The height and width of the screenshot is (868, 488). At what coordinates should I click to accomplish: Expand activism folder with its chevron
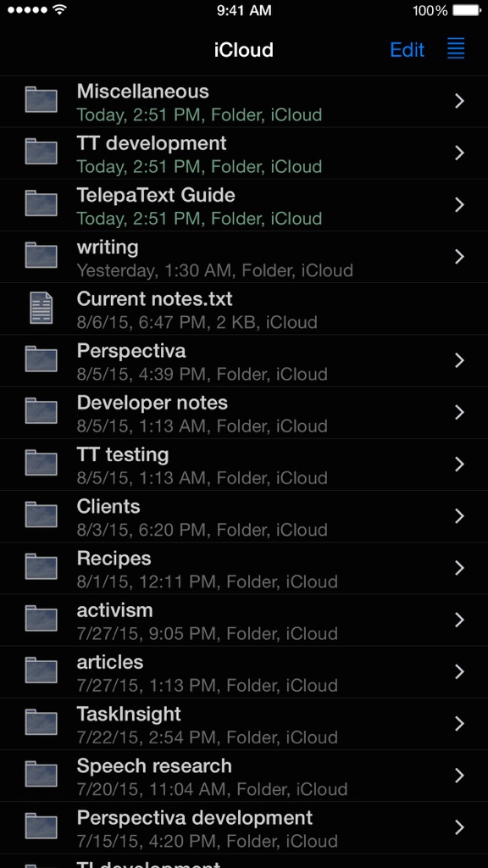pos(459,620)
